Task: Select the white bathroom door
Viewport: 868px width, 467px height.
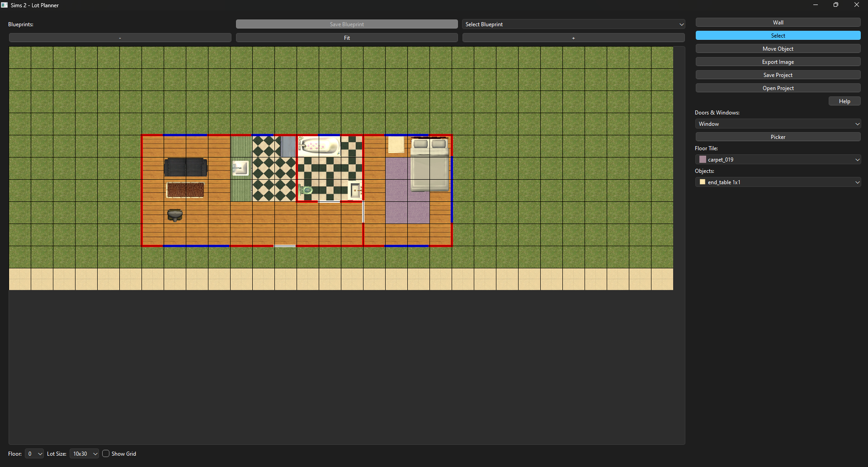Action: 329,201
